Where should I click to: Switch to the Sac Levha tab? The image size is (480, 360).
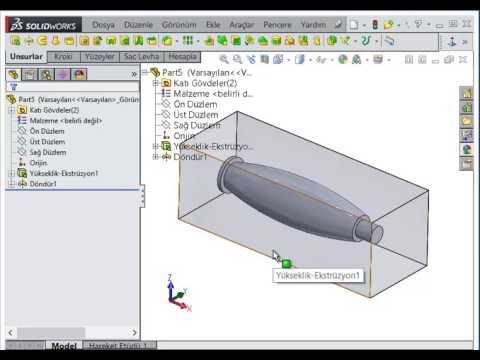(x=142, y=57)
